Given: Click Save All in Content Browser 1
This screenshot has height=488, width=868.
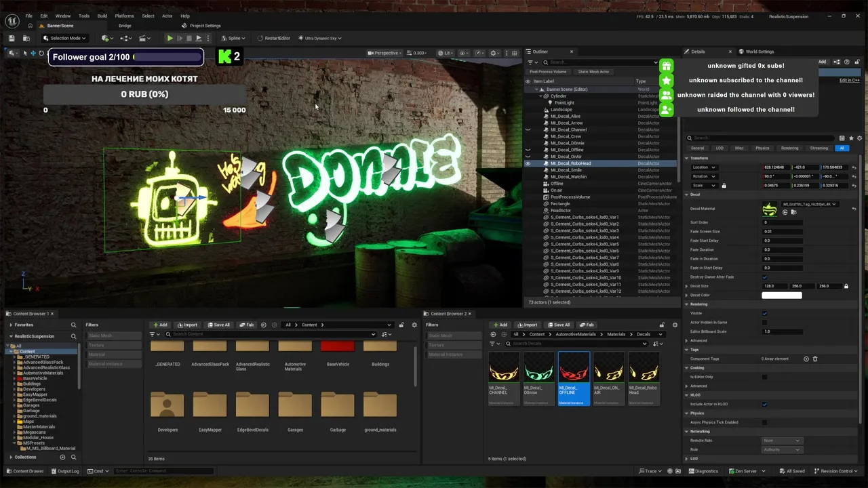Looking at the screenshot, I should coord(218,325).
